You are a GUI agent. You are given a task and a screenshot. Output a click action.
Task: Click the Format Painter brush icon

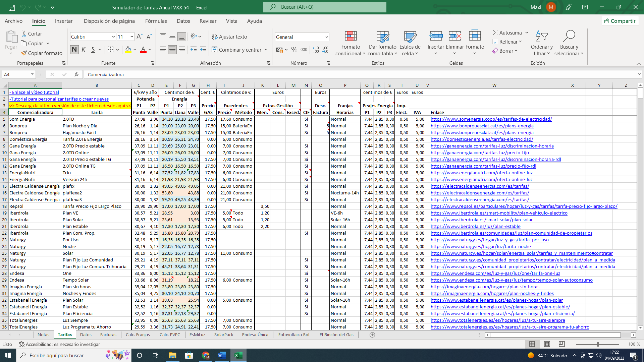point(24,53)
